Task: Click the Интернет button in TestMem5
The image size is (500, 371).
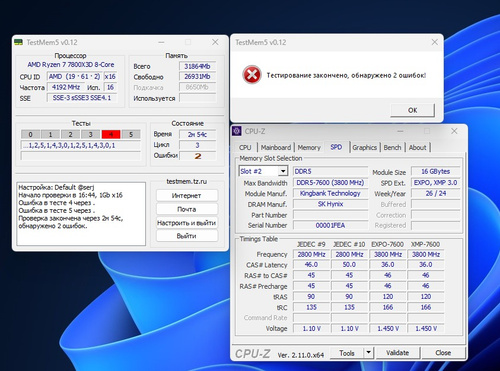Action: coord(186,196)
